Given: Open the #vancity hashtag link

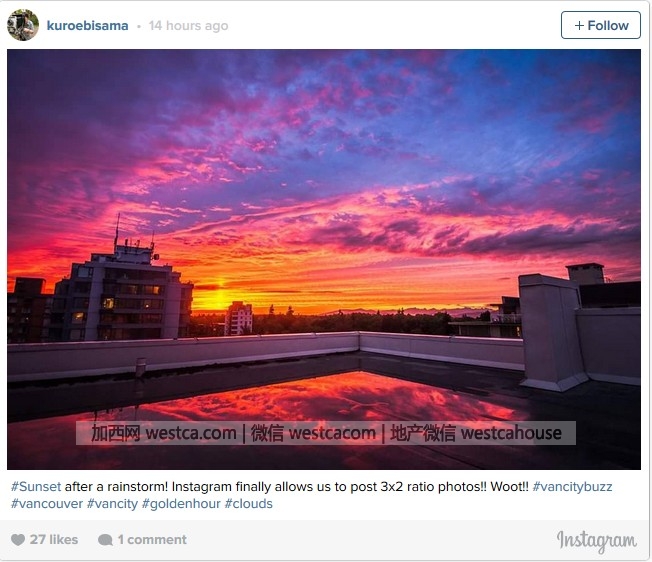Looking at the screenshot, I should point(112,503).
